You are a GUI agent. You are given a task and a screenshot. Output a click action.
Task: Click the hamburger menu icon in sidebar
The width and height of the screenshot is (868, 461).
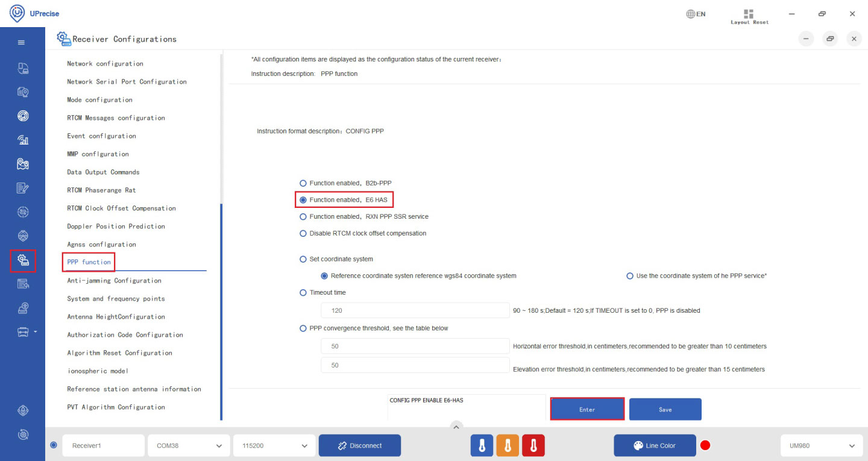pyautogui.click(x=22, y=43)
